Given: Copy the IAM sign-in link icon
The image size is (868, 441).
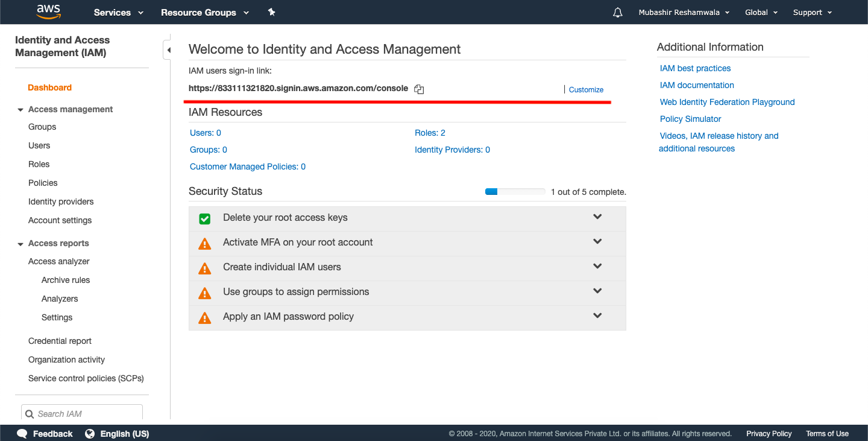Looking at the screenshot, I should coord(419,89).
